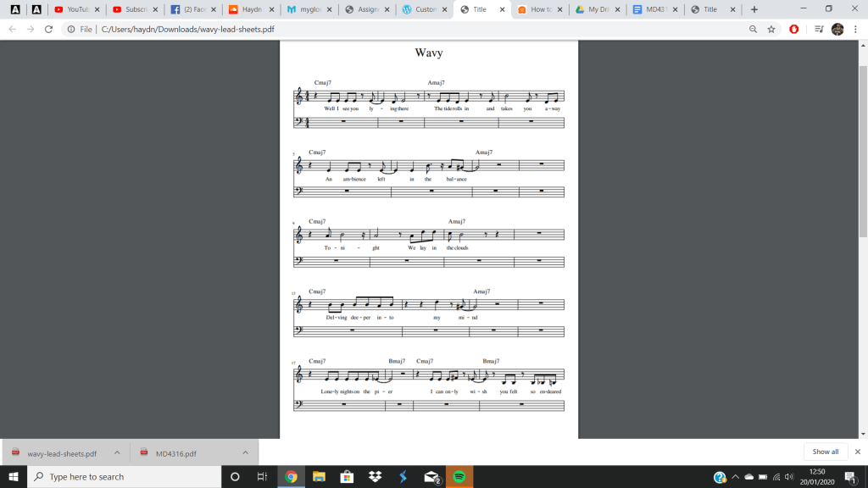The width and height of the screenshot is (868, 488).
Task: Click the zoom magnifier icon in address bar
Action: coord(753,29)
